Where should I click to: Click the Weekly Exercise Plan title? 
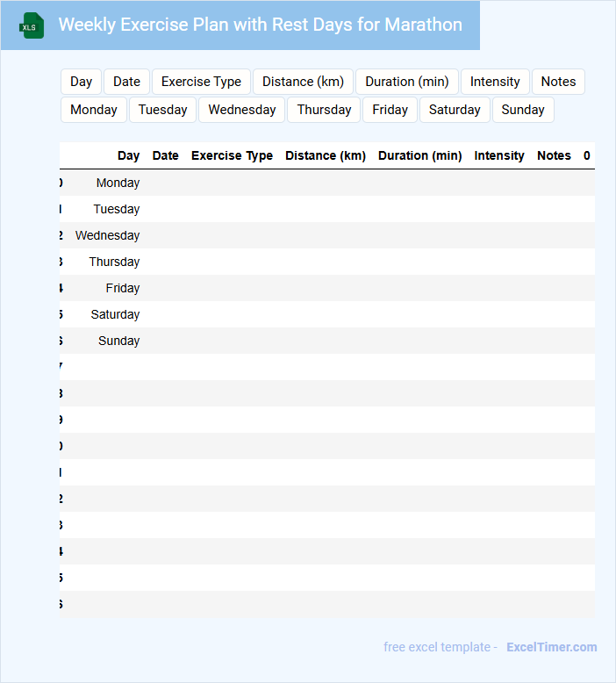pyautogui.click(x=260, y=25)
